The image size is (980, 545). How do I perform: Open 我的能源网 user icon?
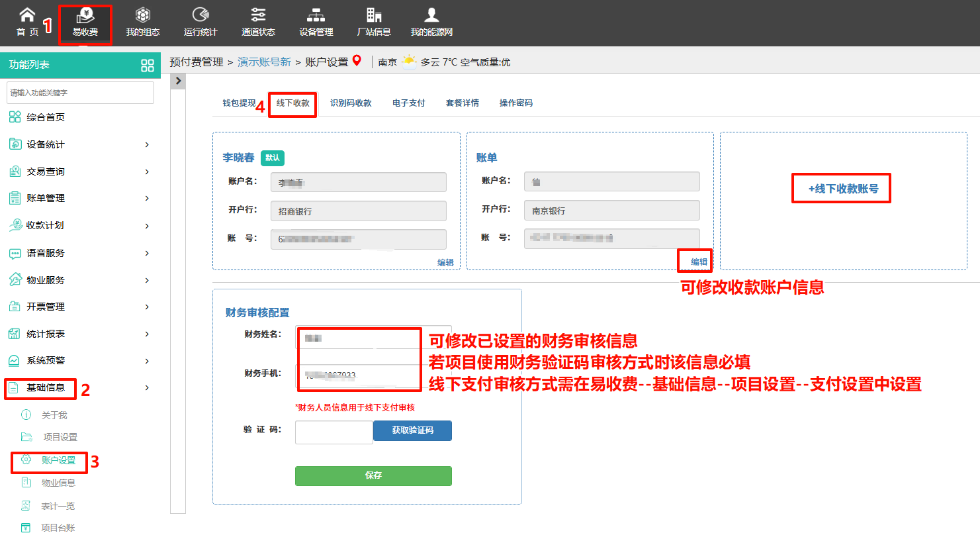[x=431, y=15]
